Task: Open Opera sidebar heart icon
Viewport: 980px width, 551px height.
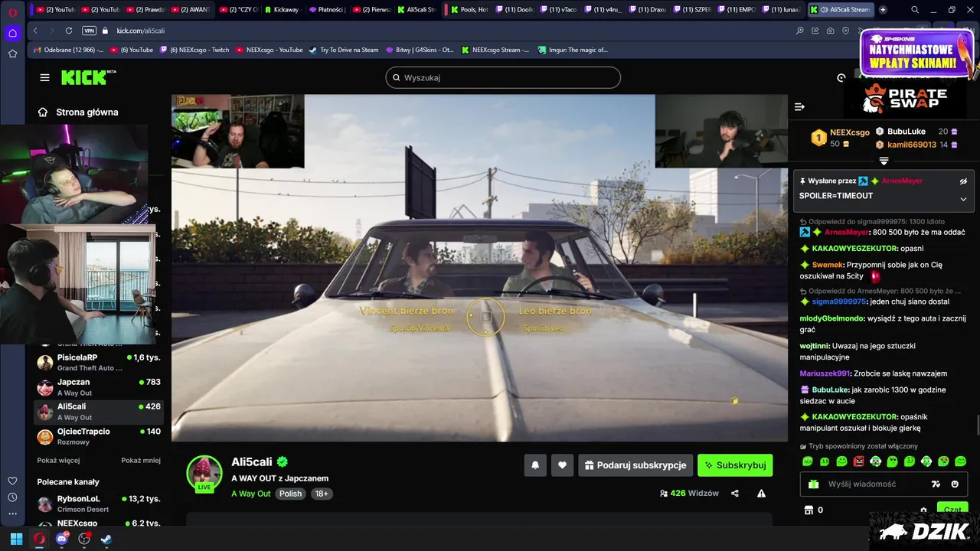Action: (x=12, y=481)
